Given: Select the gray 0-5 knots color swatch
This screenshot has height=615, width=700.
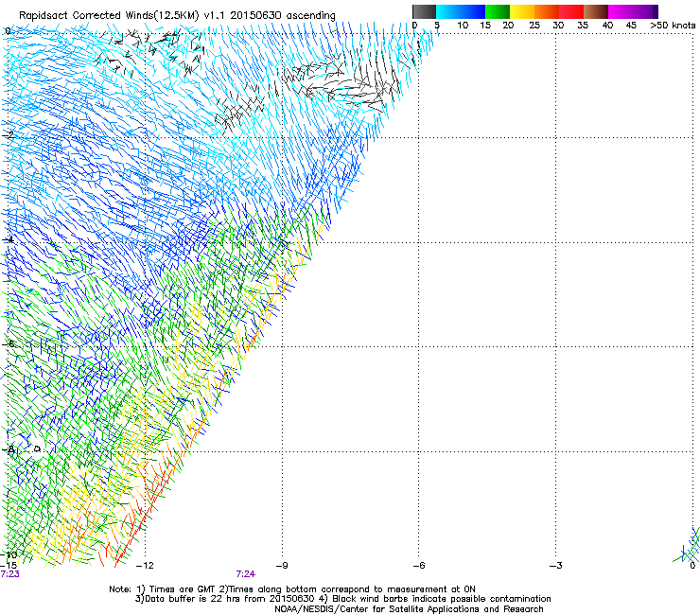Looking at the screenshot, I should coord(425,11).
